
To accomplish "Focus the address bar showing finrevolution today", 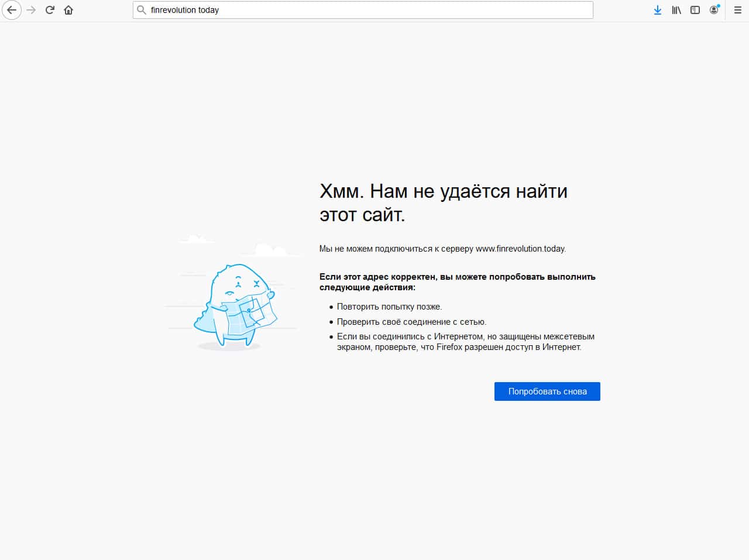I will pos(363,10).
